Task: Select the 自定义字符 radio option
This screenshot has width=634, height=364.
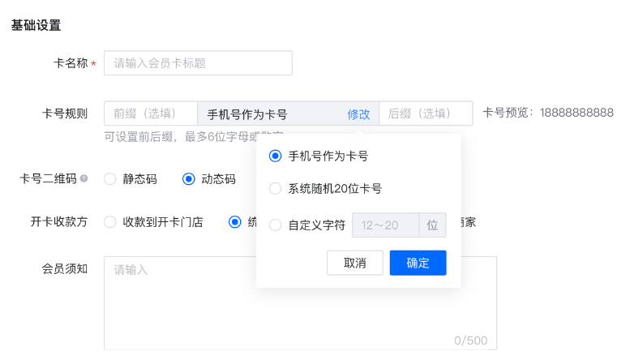Action: pyautogui.click(x=276, y=225)
